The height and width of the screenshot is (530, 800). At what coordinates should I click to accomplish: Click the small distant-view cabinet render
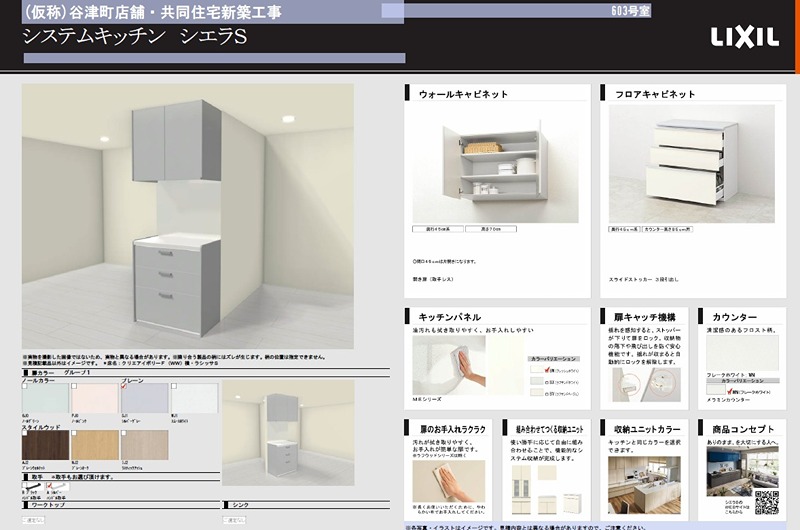click(288, 433)
